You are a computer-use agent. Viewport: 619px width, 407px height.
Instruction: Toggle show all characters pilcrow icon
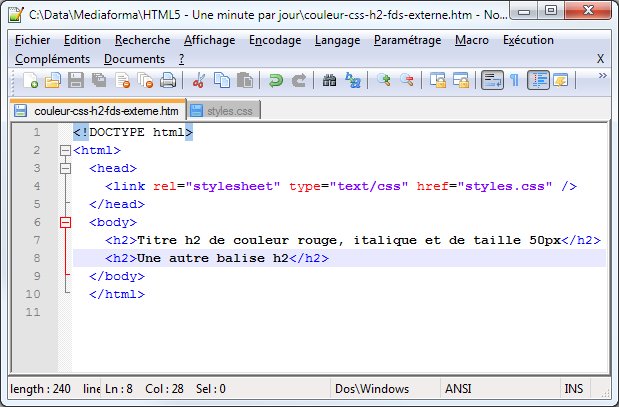point(514,81)
